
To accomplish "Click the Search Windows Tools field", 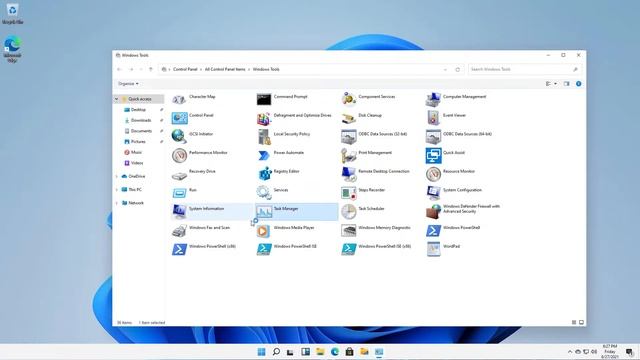I will pyautogui.click(x=524, y=69).
